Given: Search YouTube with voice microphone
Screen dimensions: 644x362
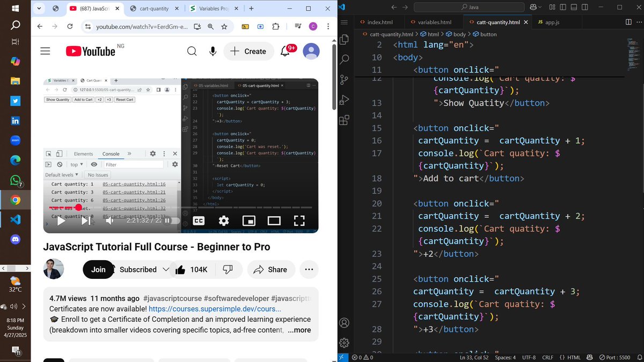Looking at the screenshot, I should [213, 51].
